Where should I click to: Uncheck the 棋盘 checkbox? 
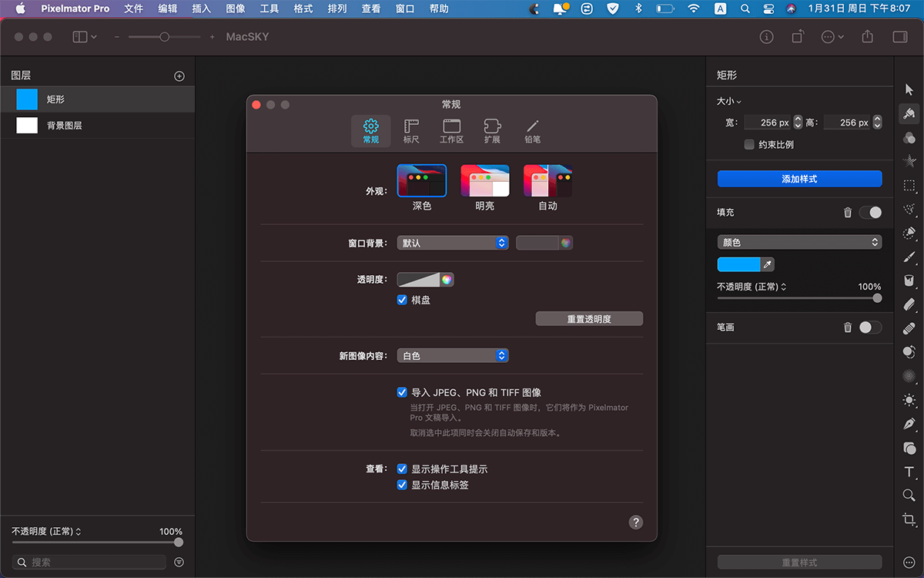pos(402,300)
